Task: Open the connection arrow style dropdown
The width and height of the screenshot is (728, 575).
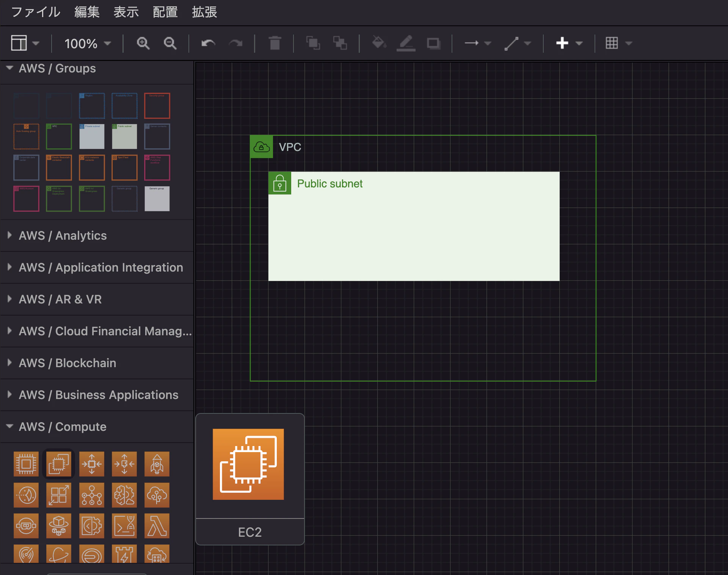Action: coord(478,43)
